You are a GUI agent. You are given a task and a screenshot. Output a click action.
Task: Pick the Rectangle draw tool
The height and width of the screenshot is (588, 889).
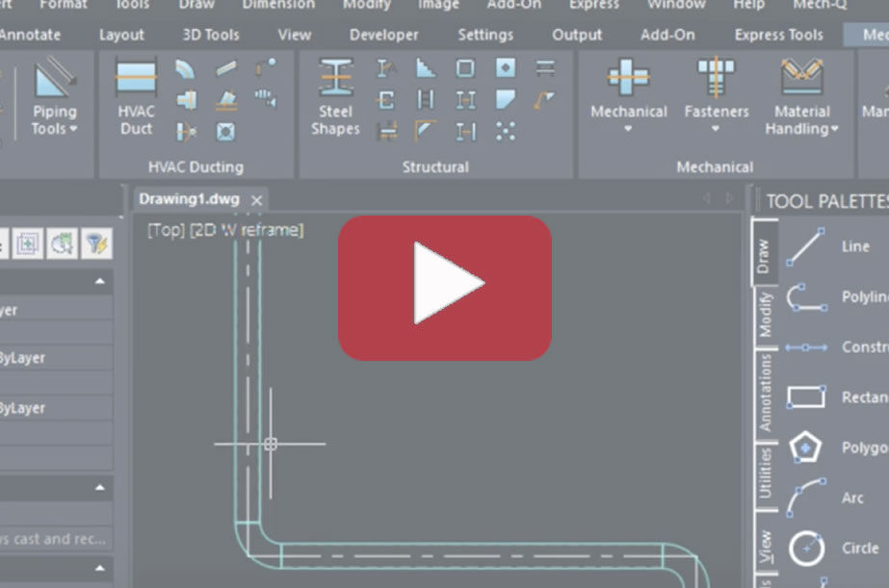click(x=805, y=396)
